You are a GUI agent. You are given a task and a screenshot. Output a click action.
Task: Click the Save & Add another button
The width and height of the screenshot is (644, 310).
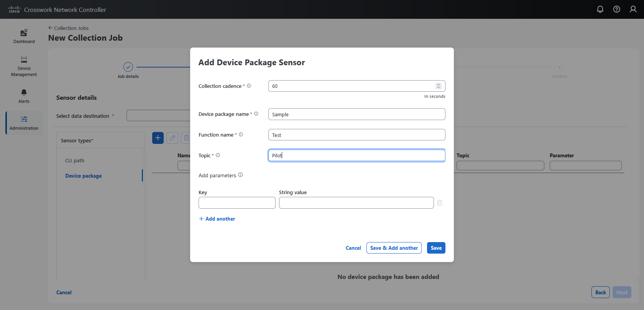[x=394, y=248]
